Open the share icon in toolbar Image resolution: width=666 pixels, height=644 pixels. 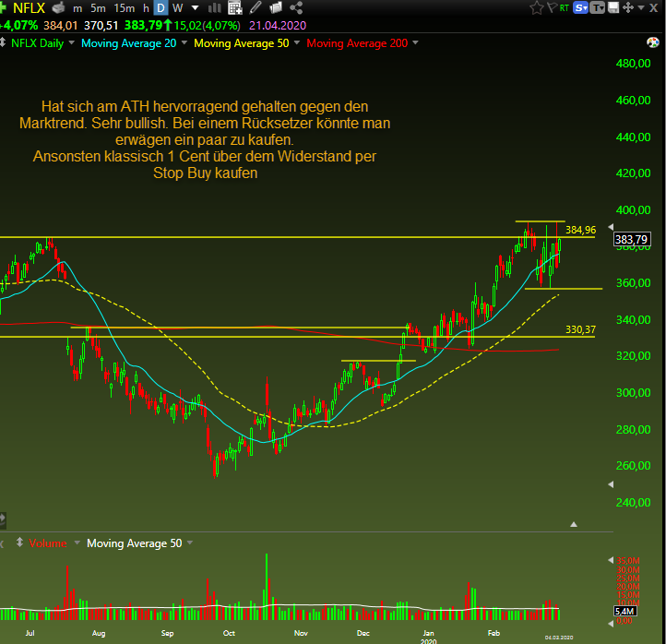296,7
